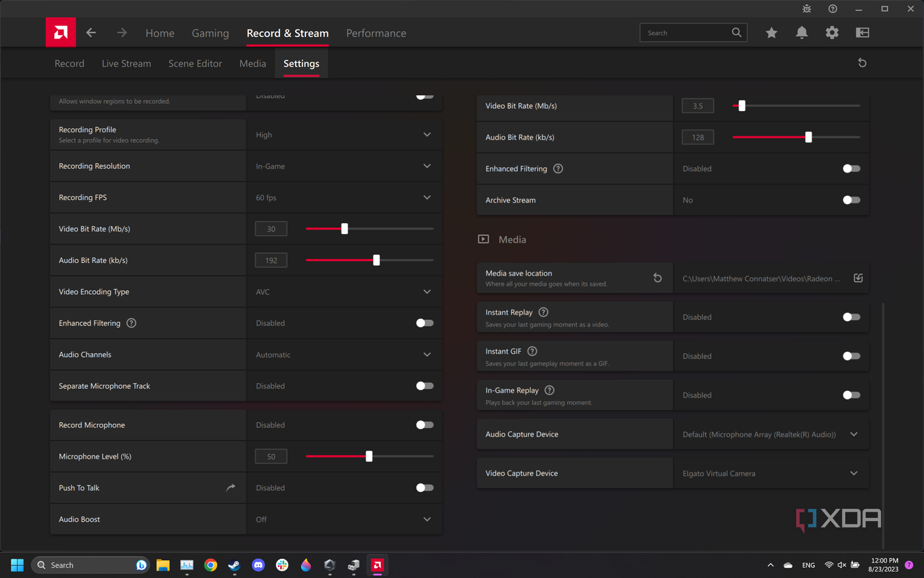
Task: Enable the Push To Talk toggle
Action: point(424,488)
